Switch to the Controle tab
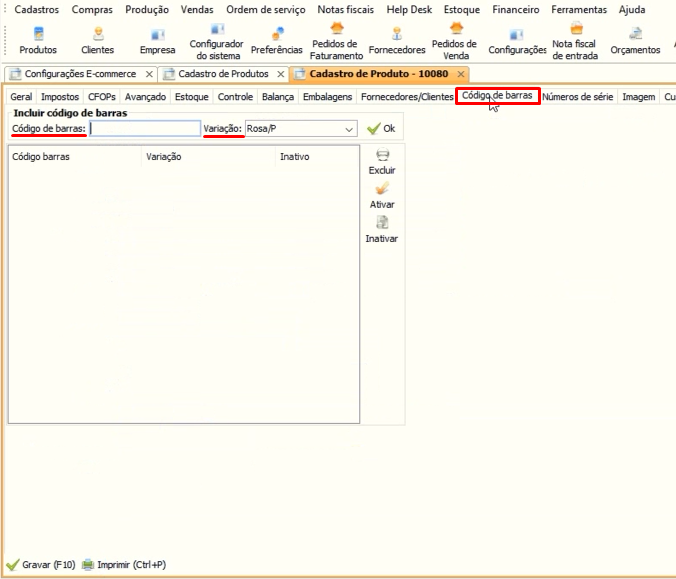This screenshot has height=579, width=676. pos(235,97)
